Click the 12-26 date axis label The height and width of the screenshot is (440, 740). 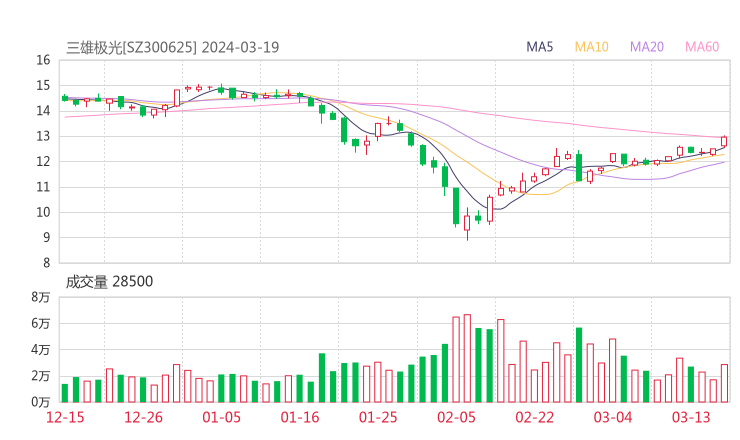coord(143,417)
